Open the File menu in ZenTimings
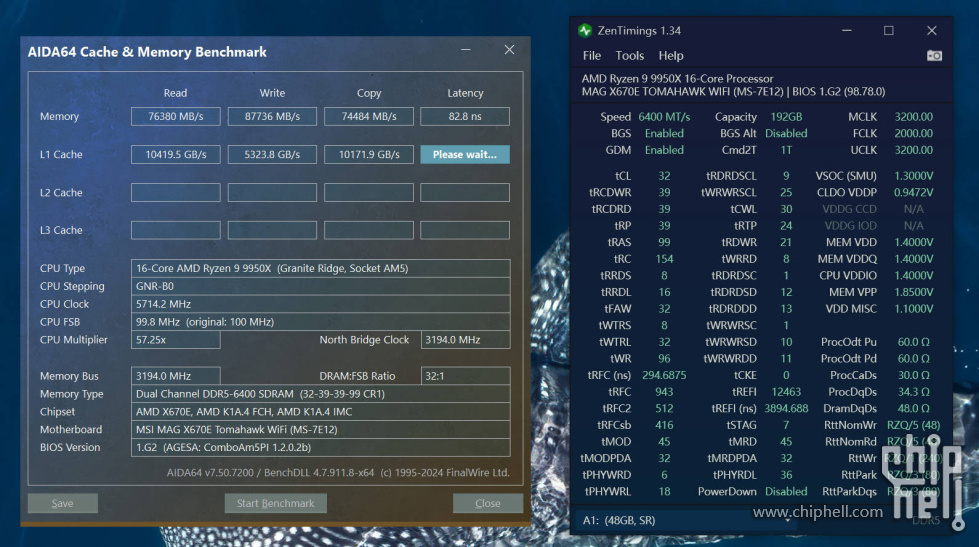Image resolution: width=979 pixels, height=547 pixels. 591,56
